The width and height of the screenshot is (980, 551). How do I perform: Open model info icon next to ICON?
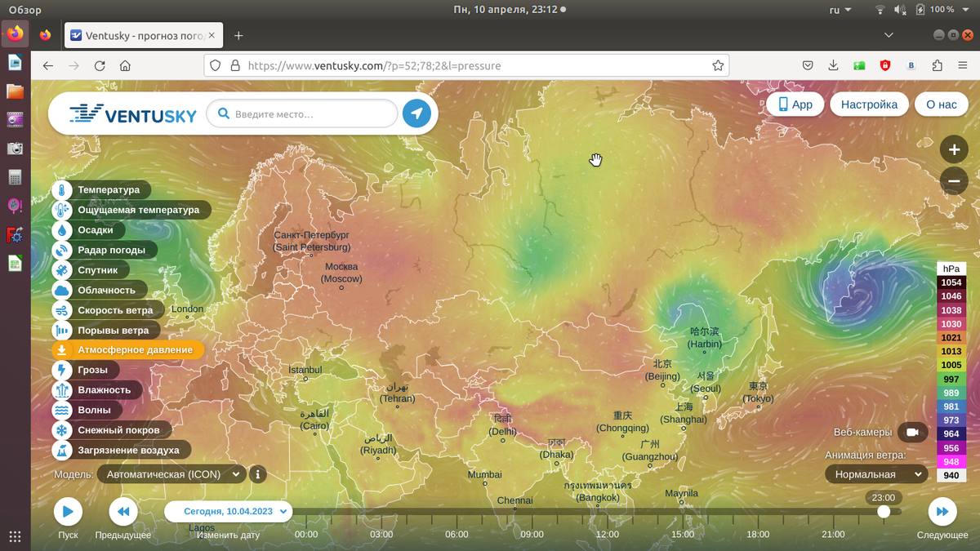tap(257, 473)
